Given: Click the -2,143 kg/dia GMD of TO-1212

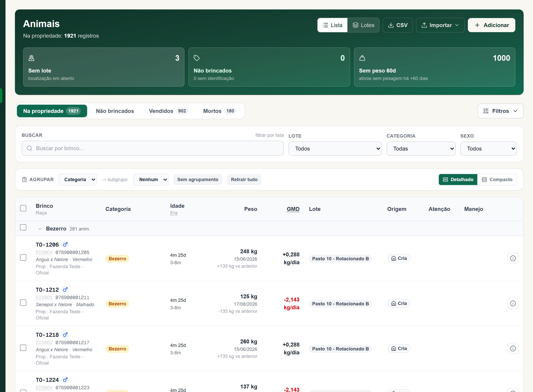Looking at the screenshot, I should (x=291, y=303).
